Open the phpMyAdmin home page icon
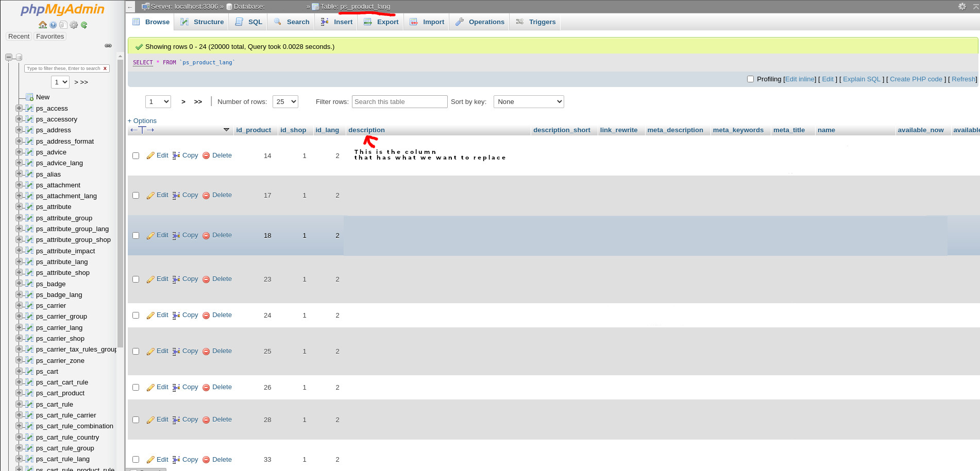980x471 pixels. pos(43,25)
